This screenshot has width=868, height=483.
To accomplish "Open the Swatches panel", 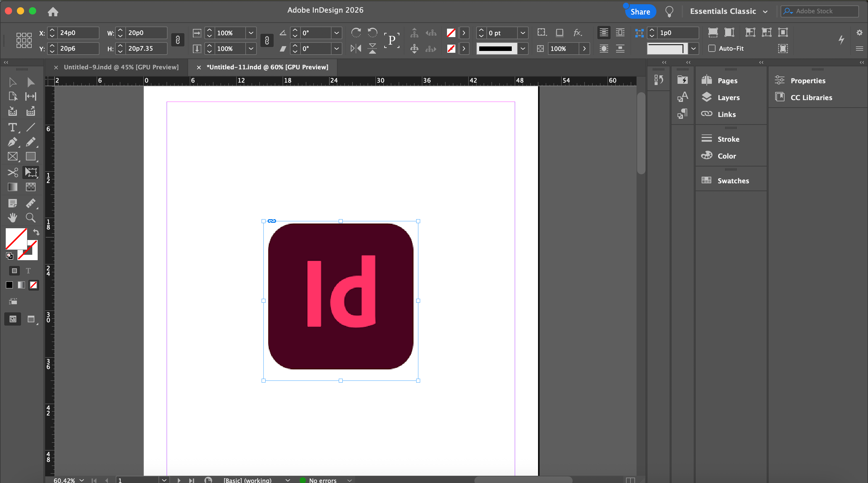I will 733,181.
